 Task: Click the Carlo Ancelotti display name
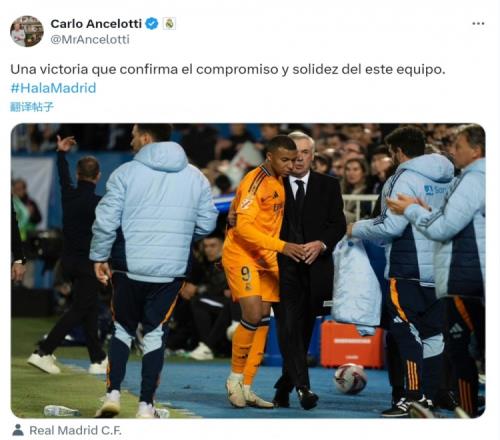pos(96,24)
